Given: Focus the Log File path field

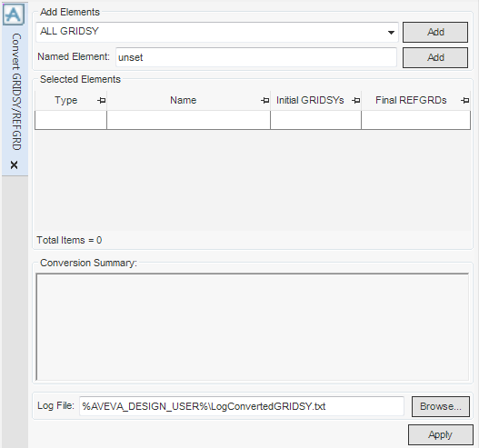Looking at the screenshot, I should point(242,406).
